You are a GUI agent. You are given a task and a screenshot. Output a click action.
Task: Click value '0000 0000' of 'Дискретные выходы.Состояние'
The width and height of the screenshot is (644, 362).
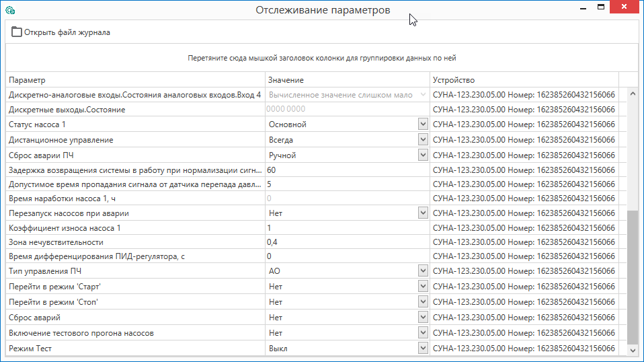(286, 109)
